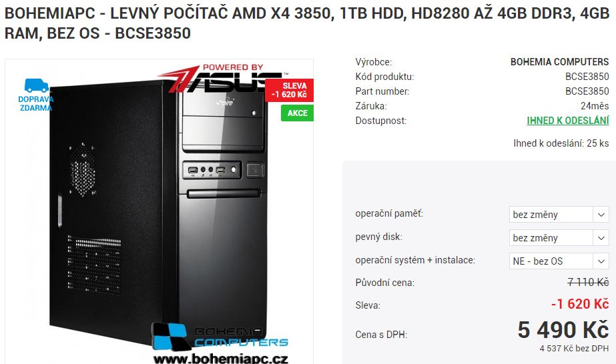Open the 'bez změny' hard disk combo box
Image resolution: width=616 pixels, height=364 pixels.
559,238
